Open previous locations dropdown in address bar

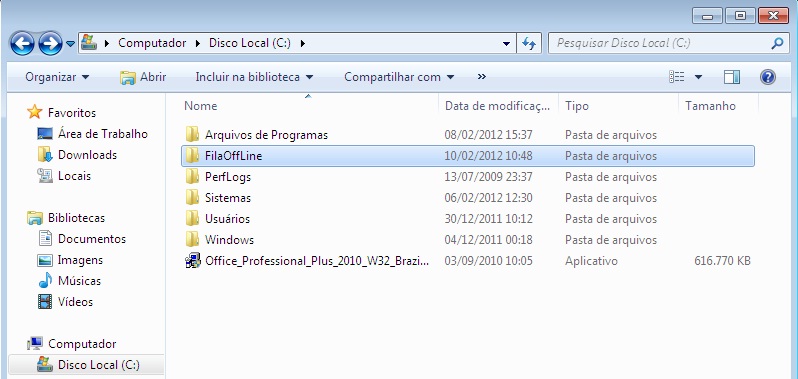coord(506,44)
